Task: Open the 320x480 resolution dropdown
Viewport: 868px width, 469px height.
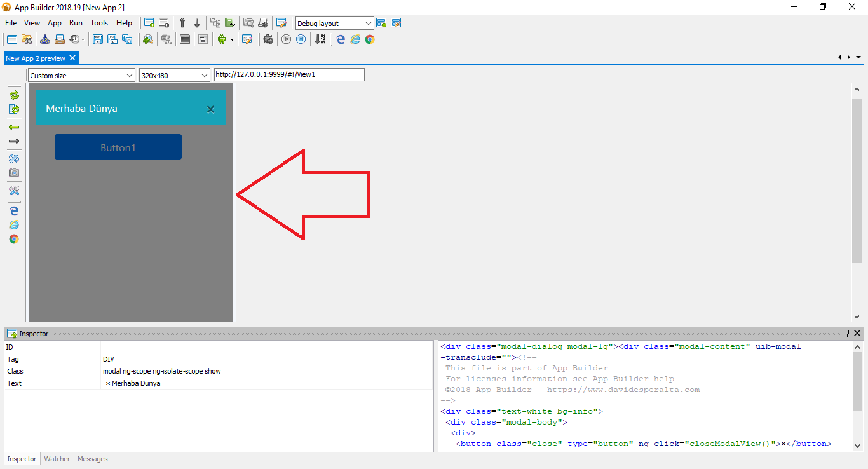Action: 205,74
